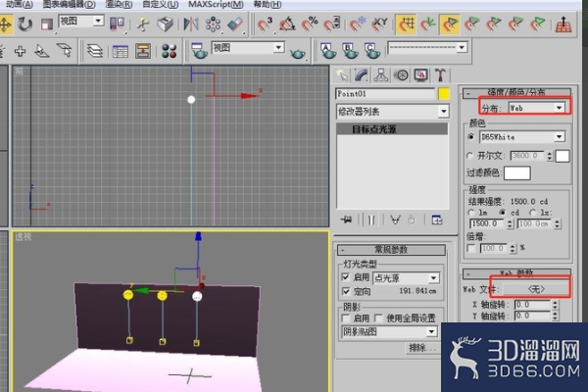Switch to Display command panel tab
Viewport: 588px width, 392px height.
click(x=420, y=75)
